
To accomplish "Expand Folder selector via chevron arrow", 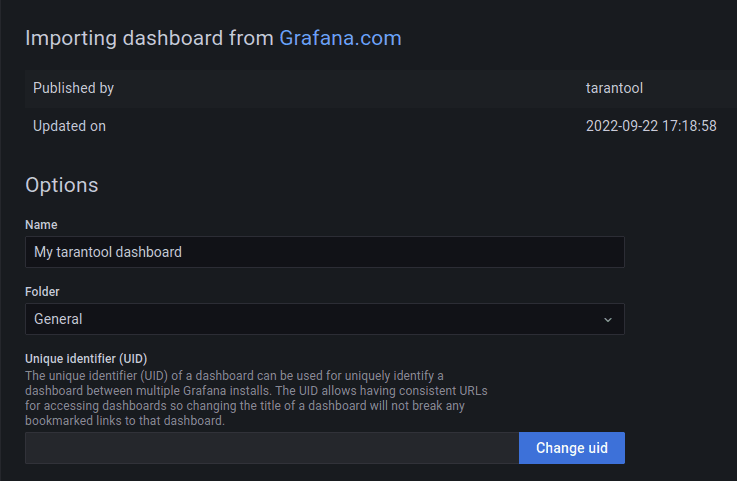I will coord(608,320).
